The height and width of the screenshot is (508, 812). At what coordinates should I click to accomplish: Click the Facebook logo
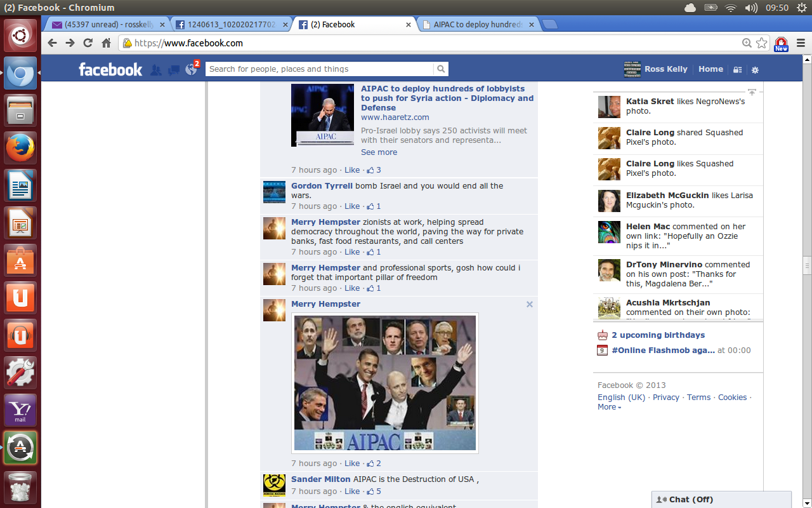[110, 69]
